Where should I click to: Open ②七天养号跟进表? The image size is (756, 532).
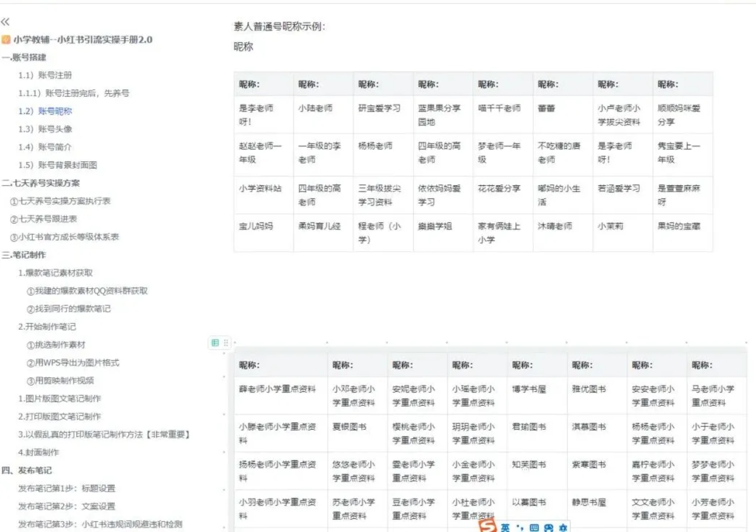(44, 219)
